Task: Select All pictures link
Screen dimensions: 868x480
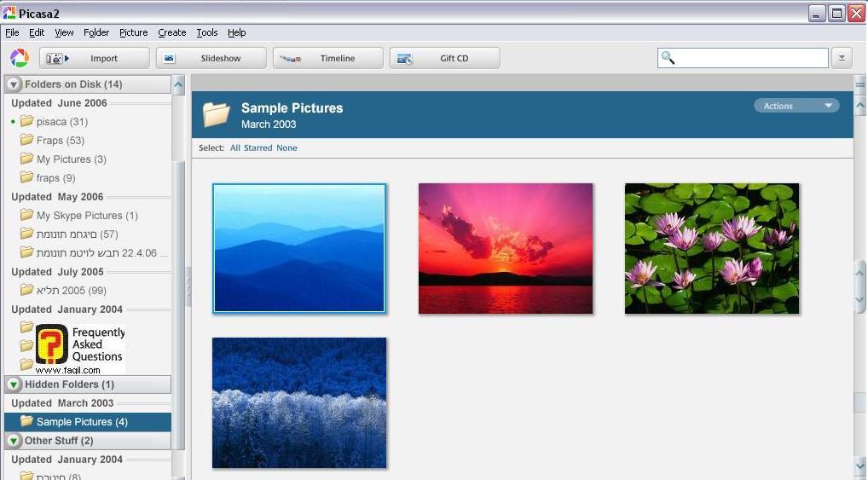Action: (x=235, y=148)
